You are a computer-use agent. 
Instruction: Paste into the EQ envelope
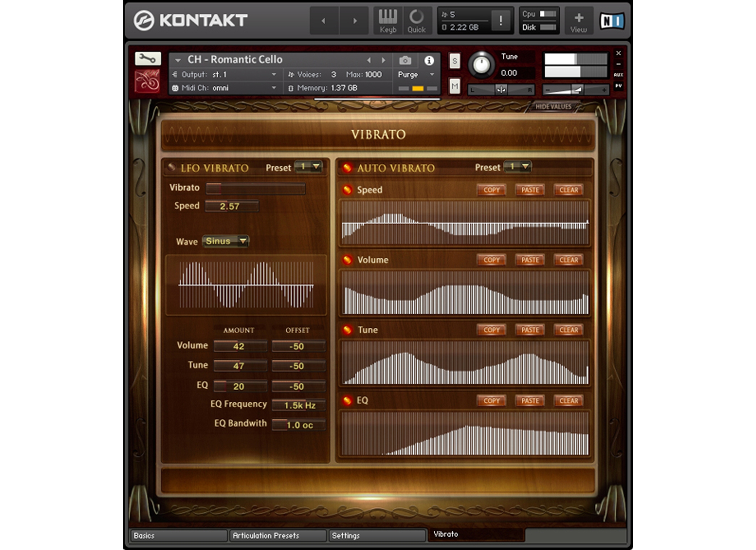click(530, 401)
